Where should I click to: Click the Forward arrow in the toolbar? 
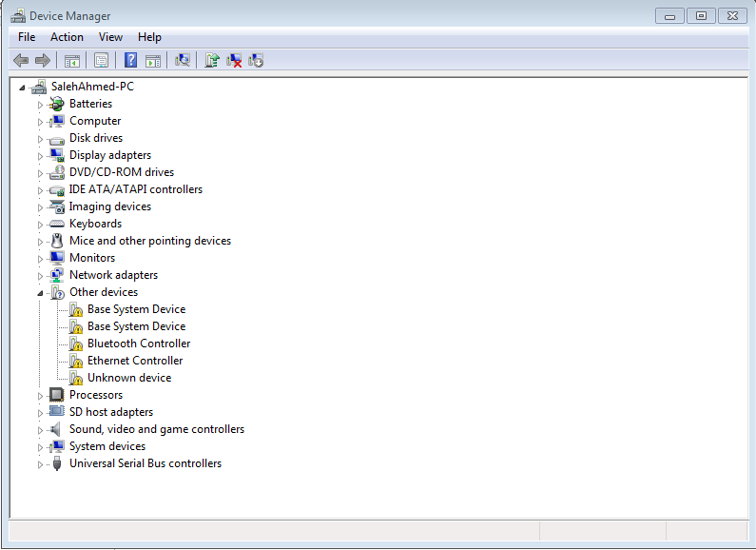pyautogui.click(x=43, y=60)
